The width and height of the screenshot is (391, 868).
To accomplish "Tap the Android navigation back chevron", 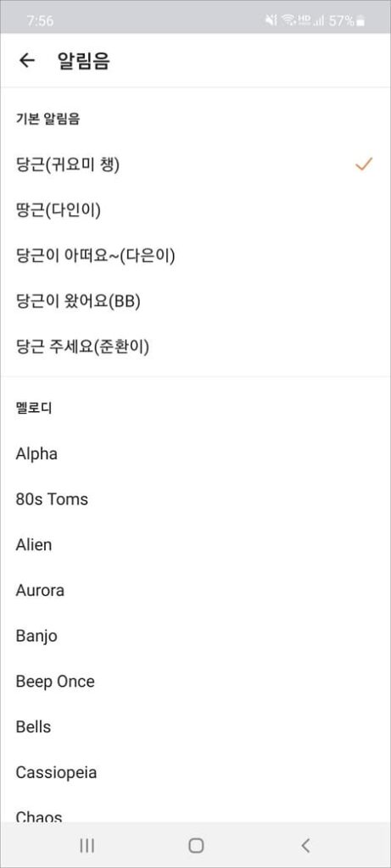I will click(x=305, y=845).
